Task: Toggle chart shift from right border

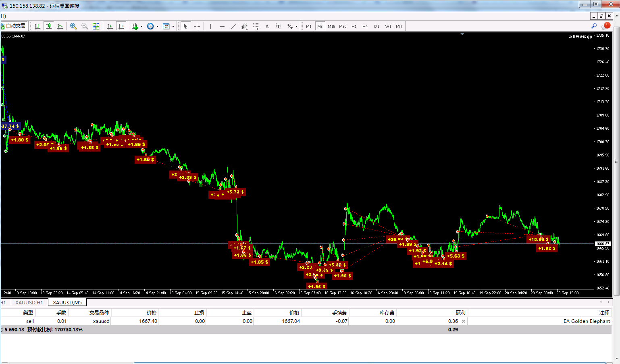Action: pyautogui.click(x=121, y=26)
